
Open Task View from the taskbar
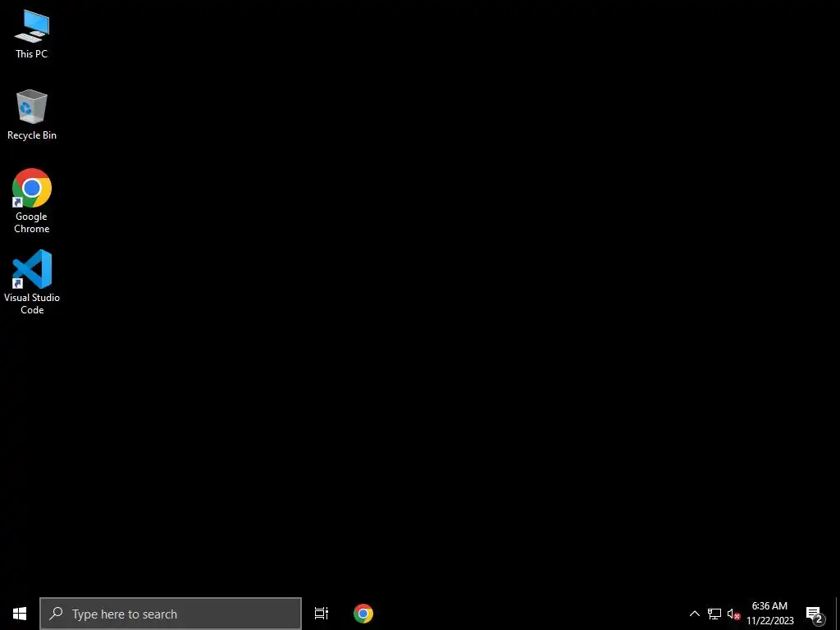[x=322, y=614]
